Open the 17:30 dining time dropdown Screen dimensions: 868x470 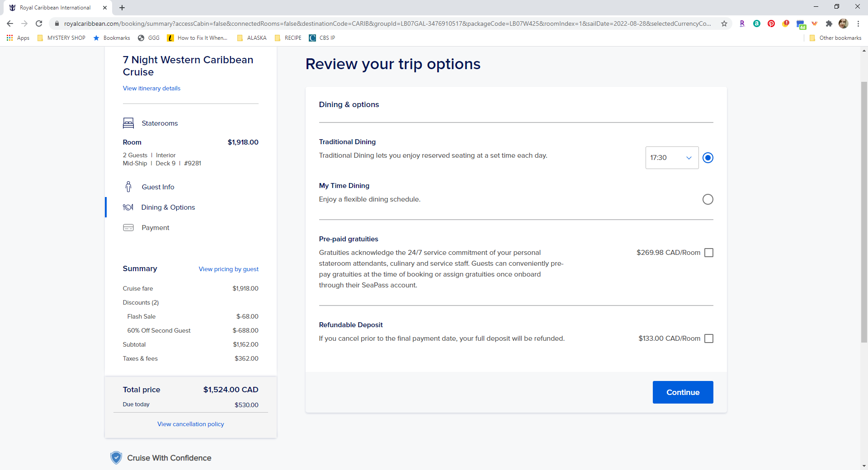coord(672,158)
